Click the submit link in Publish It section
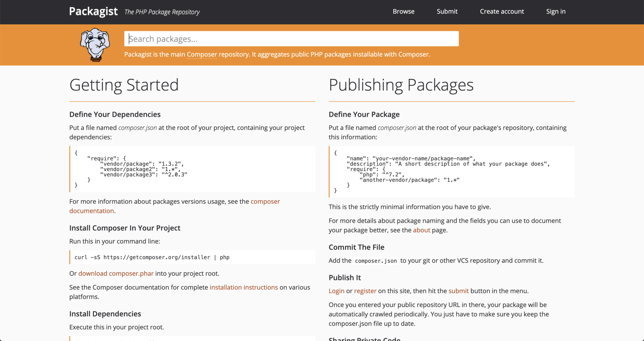This screenshot has width=644, height=341. 458,291
